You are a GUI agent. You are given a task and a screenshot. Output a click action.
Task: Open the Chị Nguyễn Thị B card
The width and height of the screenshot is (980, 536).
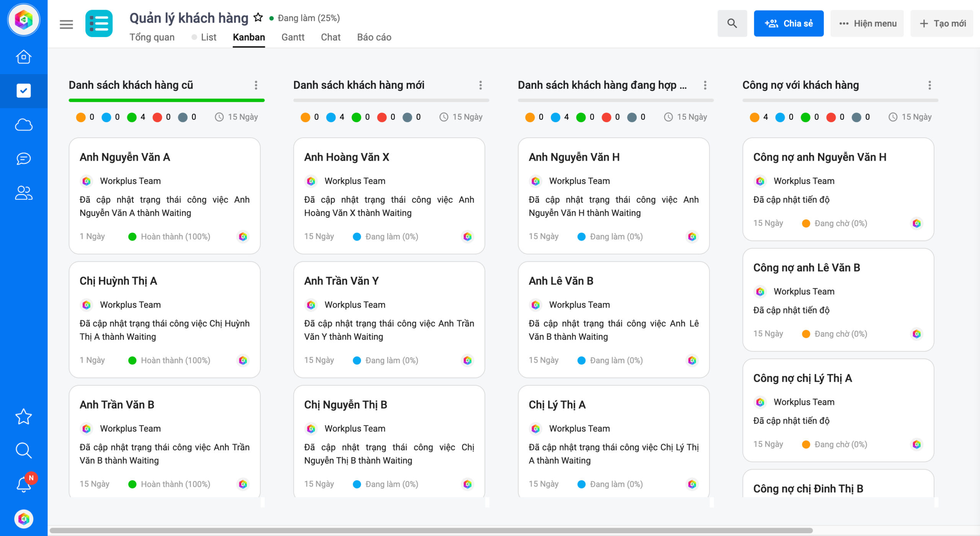pyautogui.click(x=389, y=442)
